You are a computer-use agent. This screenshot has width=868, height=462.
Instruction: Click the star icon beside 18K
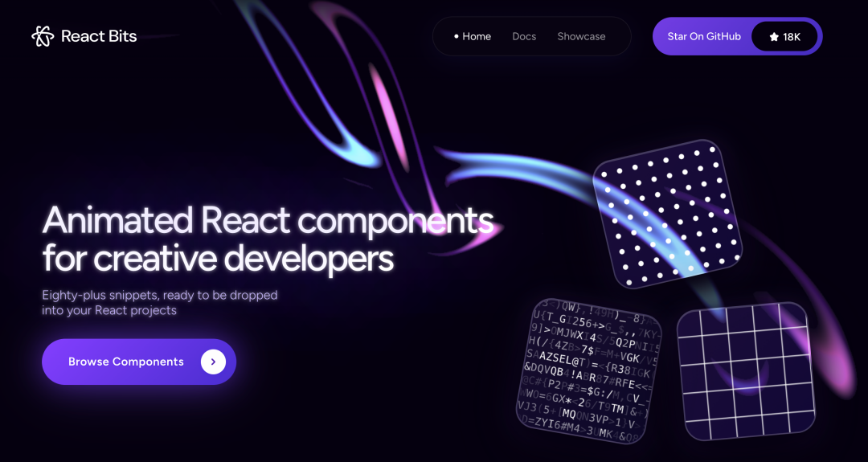[x=774, y=37]
